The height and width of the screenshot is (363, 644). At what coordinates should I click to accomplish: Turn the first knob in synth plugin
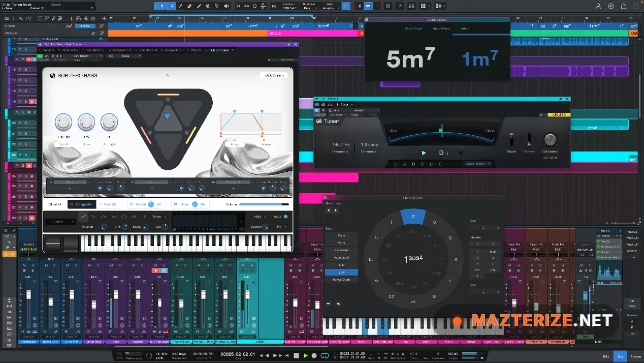click(63, 122)
